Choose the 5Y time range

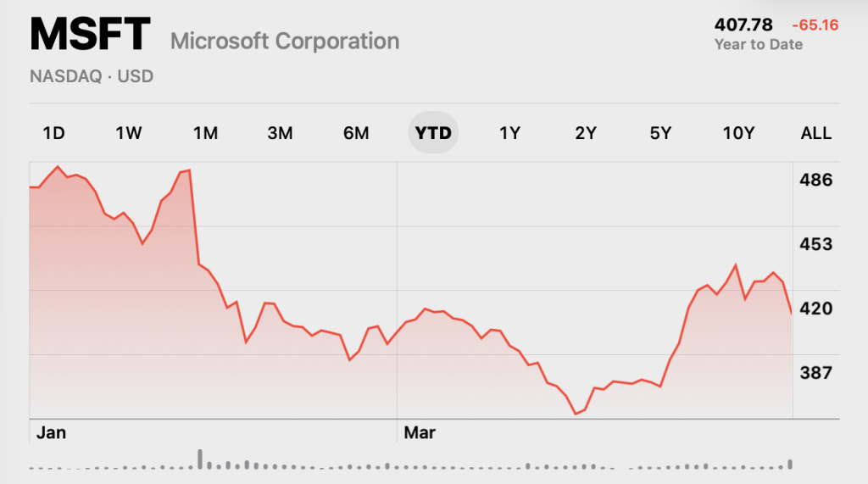point(660,133)
